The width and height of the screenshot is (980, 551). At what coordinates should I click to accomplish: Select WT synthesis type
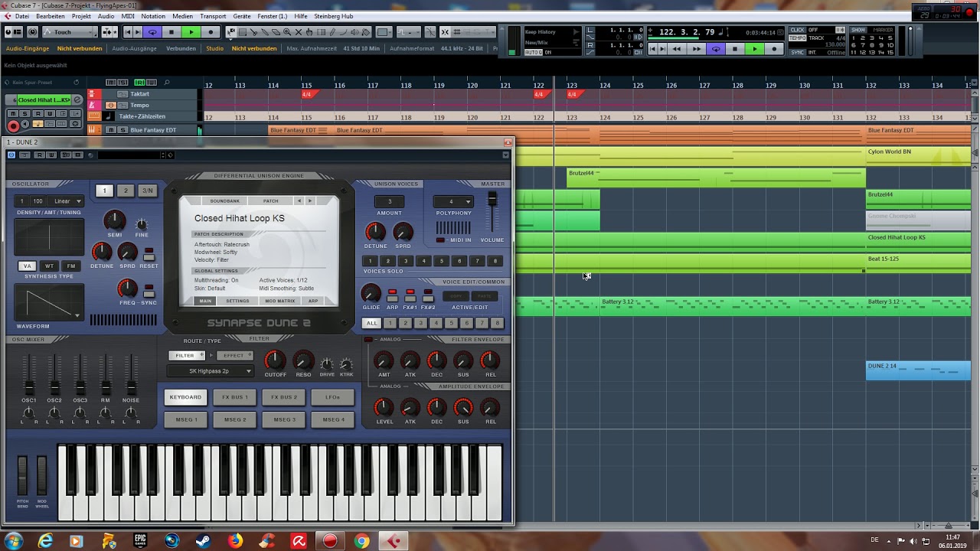49,266
